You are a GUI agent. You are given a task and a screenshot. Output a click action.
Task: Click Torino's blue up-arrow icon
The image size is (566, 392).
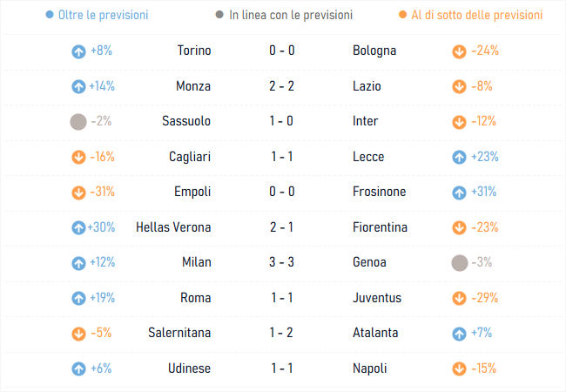(x=78, y=51)
